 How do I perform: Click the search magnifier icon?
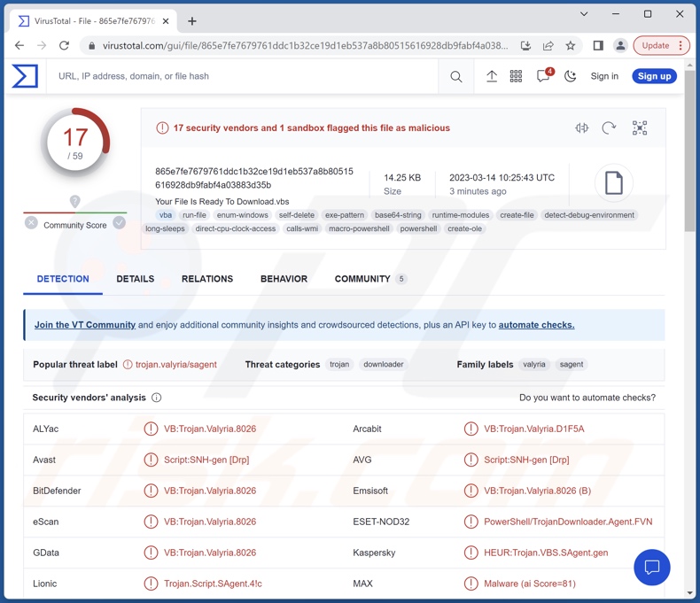[x=455, y=77]
